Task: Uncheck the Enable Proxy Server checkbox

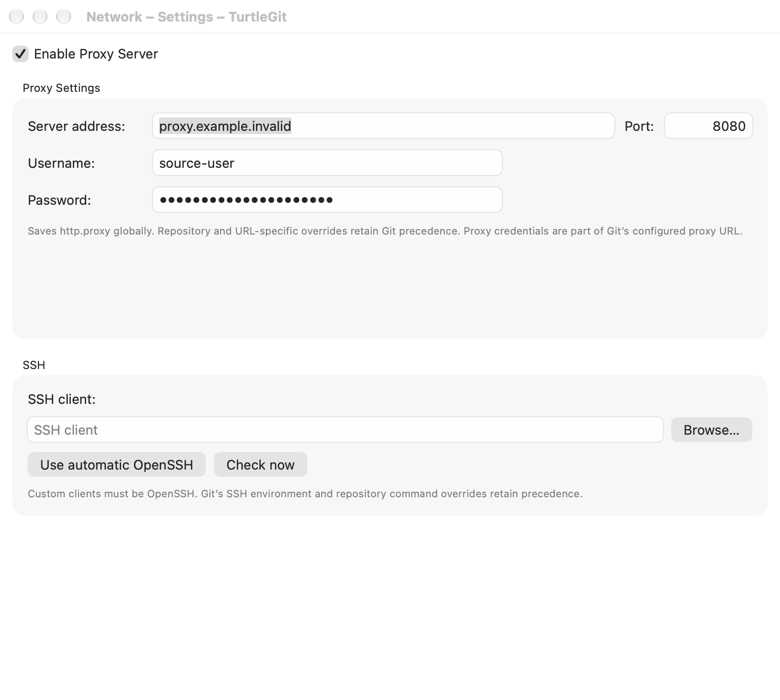Action: click(x=21, y=54)
